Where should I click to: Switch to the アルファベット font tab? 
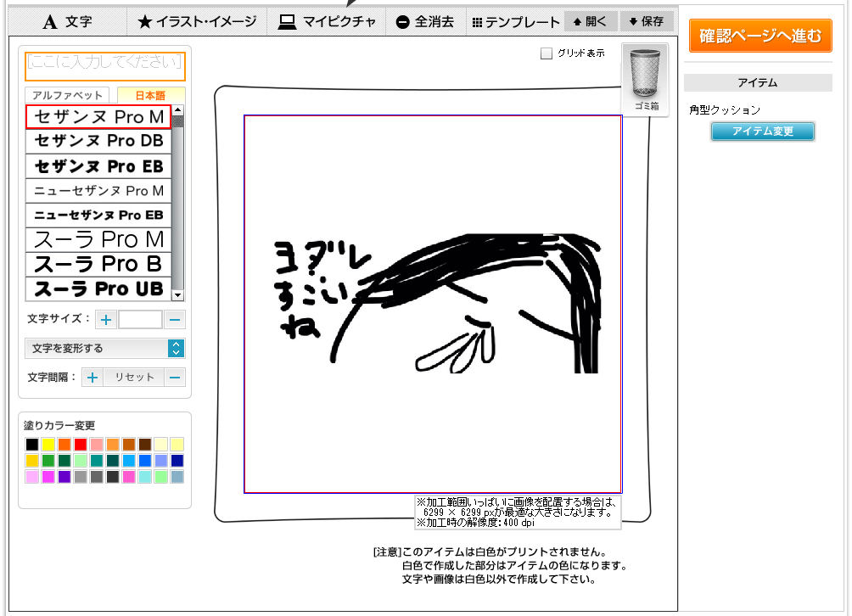pyautogui.click(x=67, y=95)
